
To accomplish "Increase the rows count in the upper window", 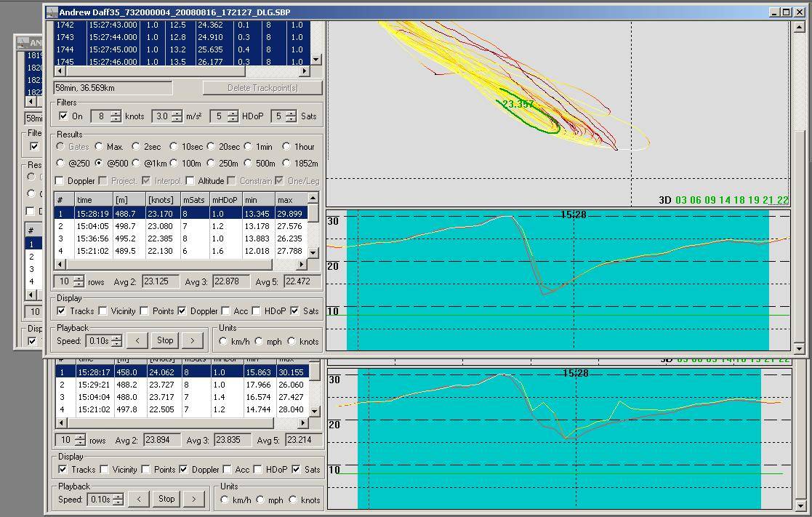I will pos(79,278).
